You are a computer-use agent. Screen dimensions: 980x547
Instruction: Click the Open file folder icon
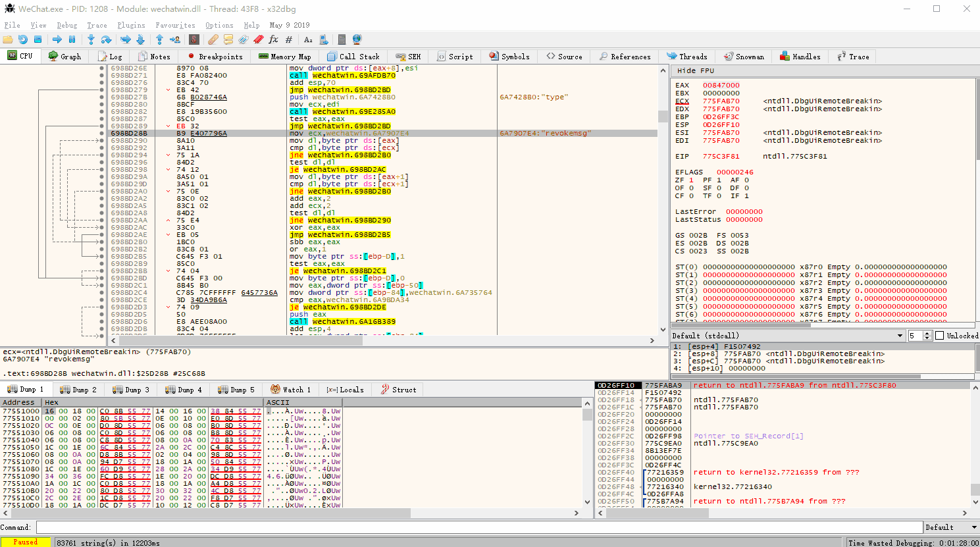(8, 39)
